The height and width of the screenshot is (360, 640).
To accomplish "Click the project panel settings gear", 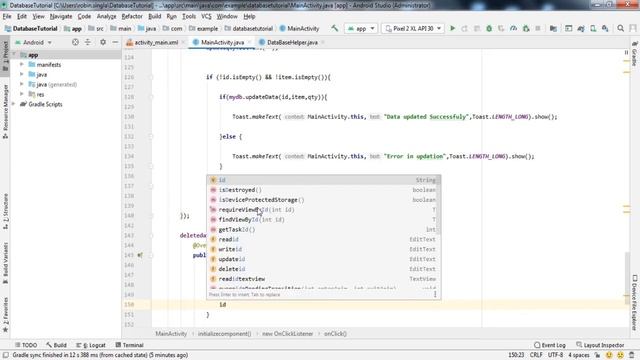I will 103,42.
